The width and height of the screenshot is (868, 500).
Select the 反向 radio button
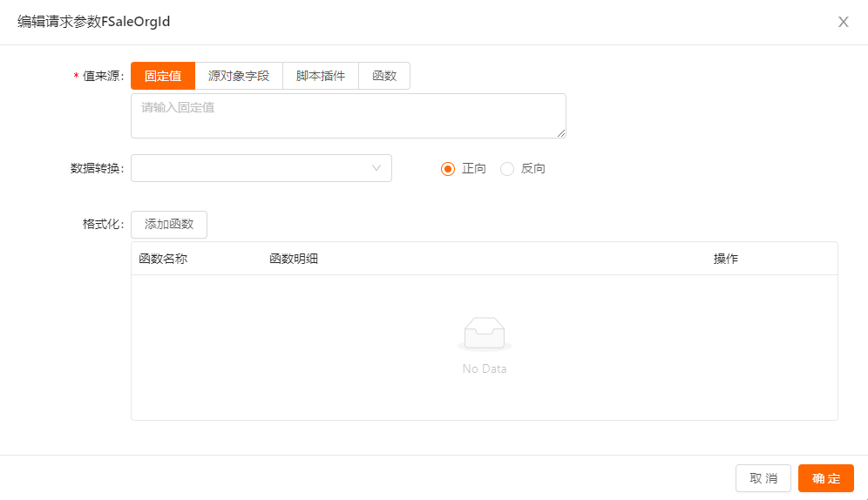click(x=507, y=169)
